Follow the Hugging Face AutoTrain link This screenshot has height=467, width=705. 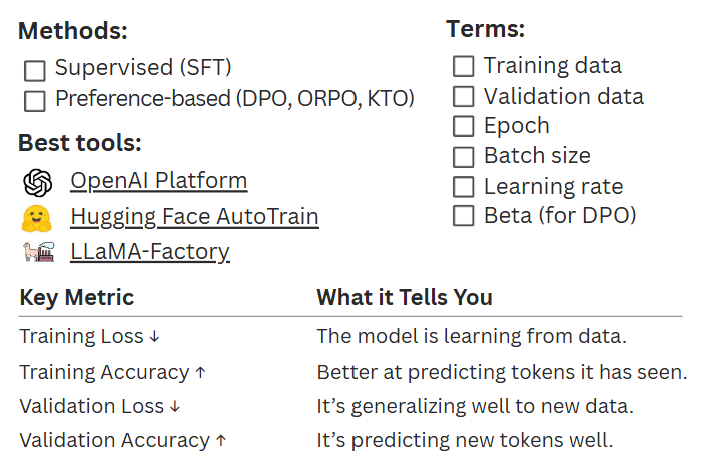(194, 217)
